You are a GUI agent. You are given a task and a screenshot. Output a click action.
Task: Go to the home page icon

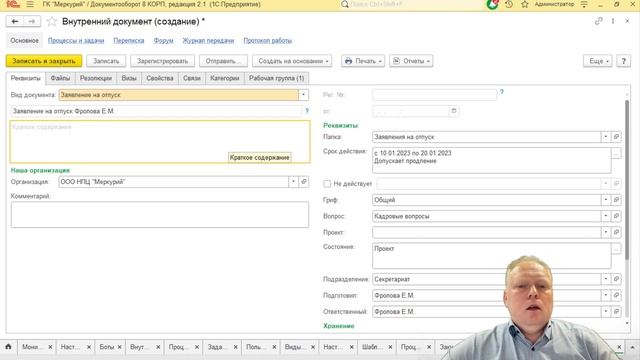coord(8,347)
